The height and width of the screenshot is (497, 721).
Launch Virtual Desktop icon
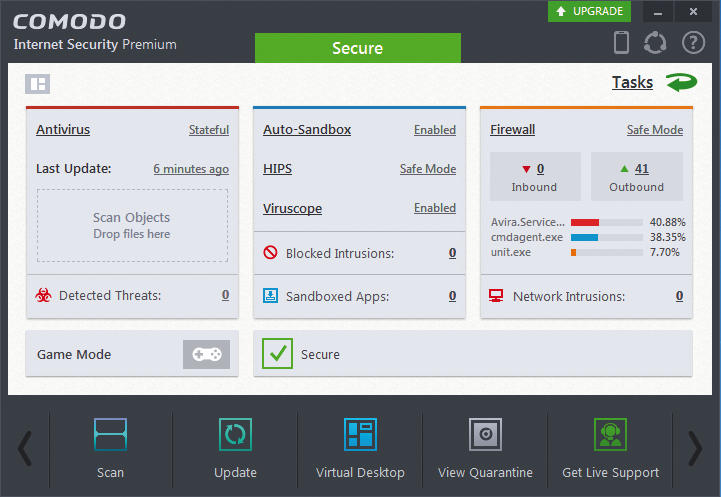360,434
